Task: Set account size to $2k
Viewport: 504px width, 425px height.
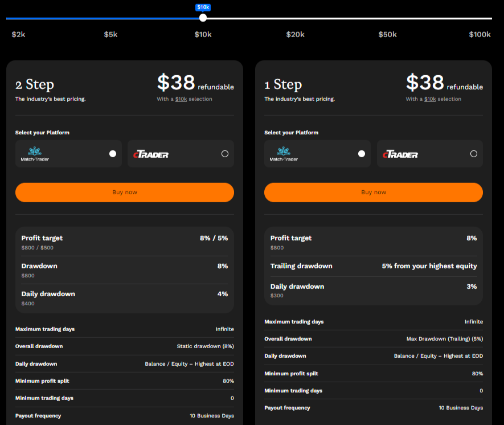Action: click(x=18, y=34)
